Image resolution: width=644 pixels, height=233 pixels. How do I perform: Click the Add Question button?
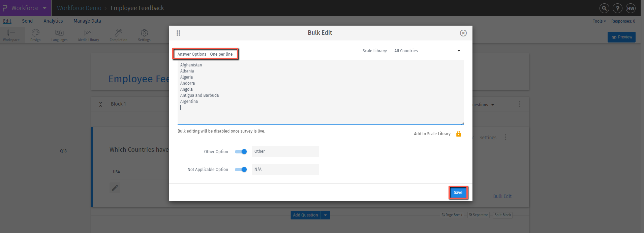click(305, 215)
